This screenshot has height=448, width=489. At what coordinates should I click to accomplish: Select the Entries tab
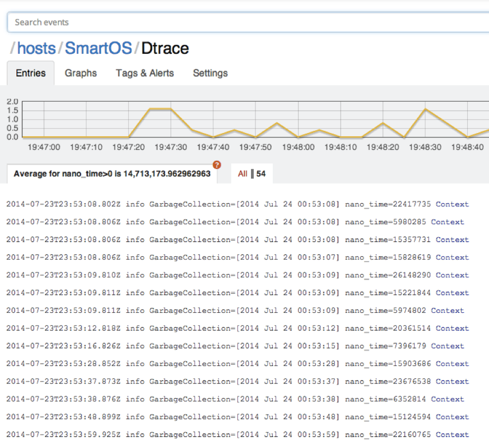[x=30, y=73]
